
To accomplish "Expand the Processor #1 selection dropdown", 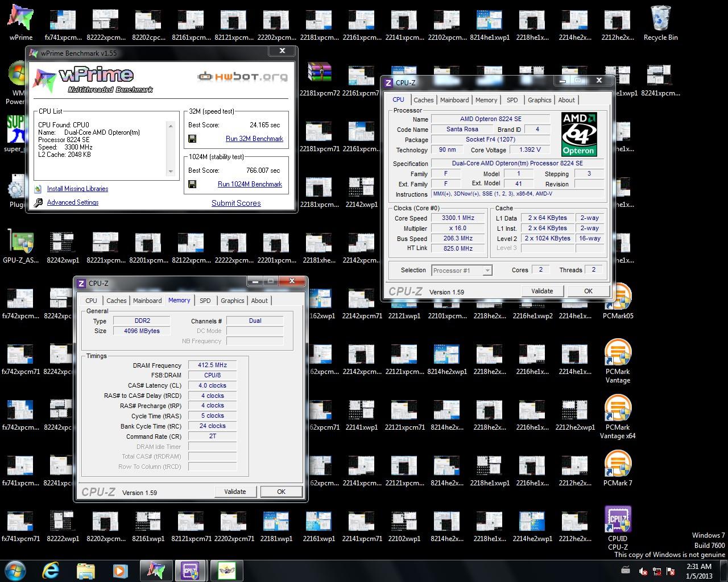I will 487,271.
